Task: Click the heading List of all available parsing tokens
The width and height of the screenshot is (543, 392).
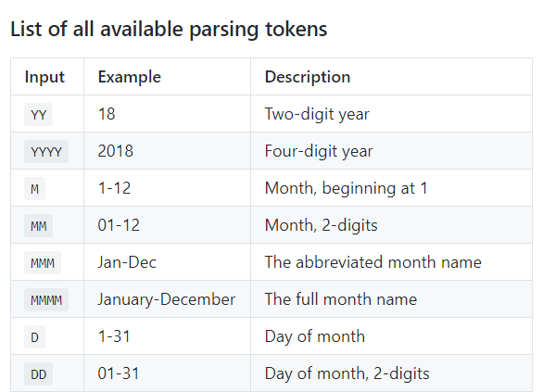Action: pyautogui.click(x=169, y=29)
